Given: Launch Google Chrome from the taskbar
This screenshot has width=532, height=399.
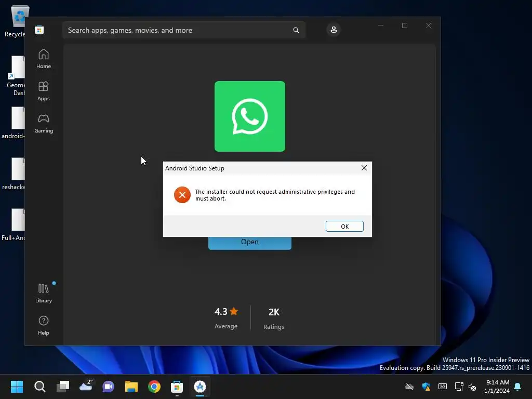Looking at the screenshot, I should click(x=154, y=387).
